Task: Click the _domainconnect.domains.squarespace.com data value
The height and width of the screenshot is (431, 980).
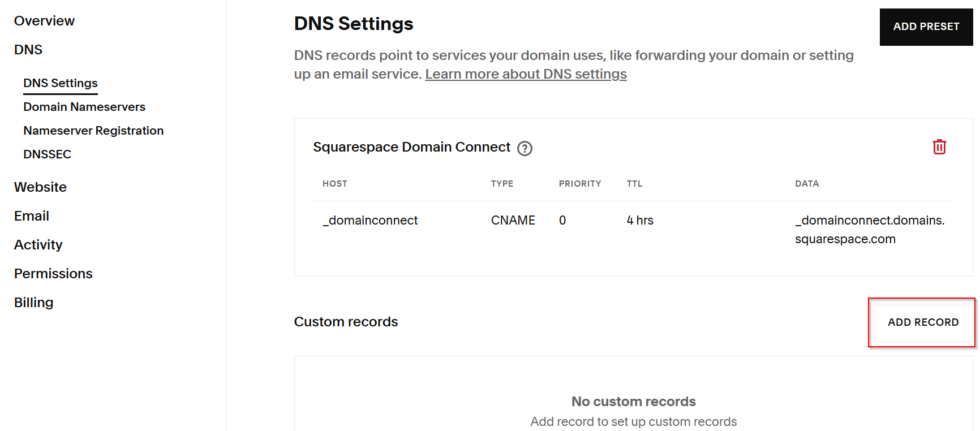Action: coord(869,230)
